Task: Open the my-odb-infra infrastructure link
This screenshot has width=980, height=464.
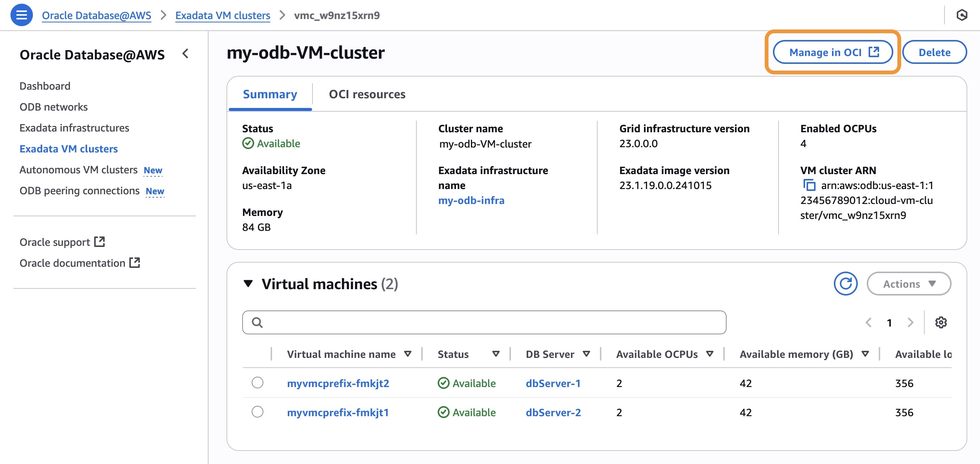Action: [x=471, y=200]
